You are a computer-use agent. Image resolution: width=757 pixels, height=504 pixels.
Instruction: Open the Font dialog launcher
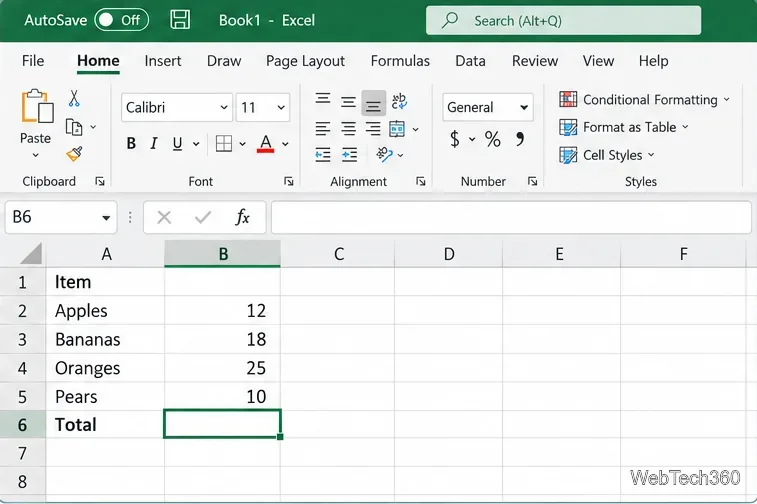[x=289, y=182]
